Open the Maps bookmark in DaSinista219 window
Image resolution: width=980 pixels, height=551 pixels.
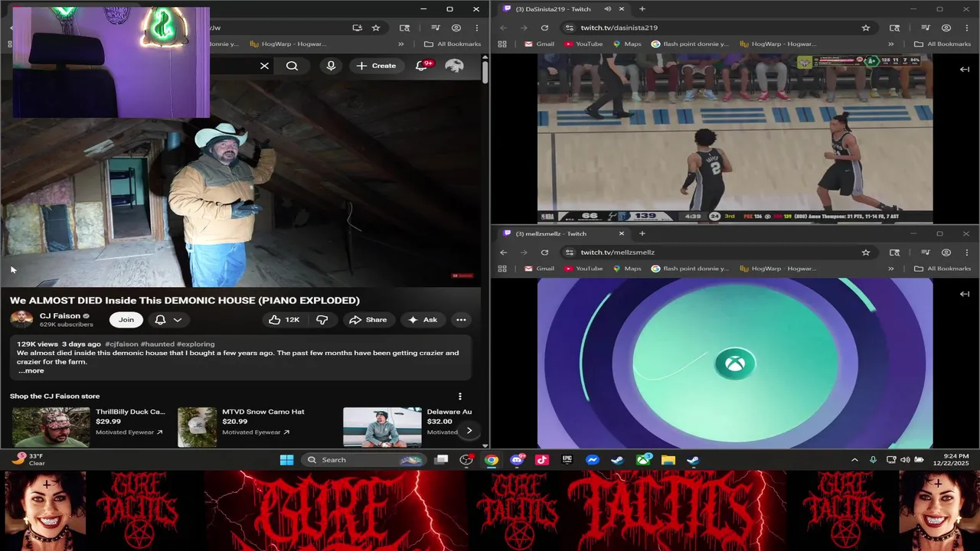coord(626,44)
